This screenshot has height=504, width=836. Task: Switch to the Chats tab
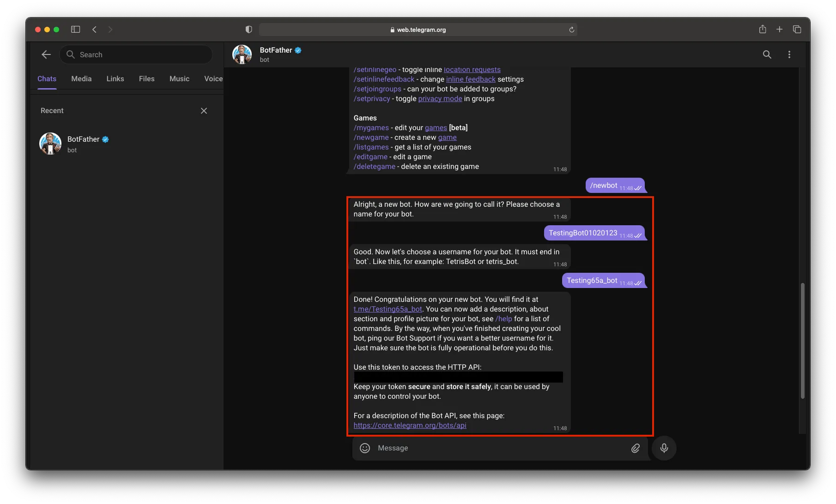coord(47,79)
